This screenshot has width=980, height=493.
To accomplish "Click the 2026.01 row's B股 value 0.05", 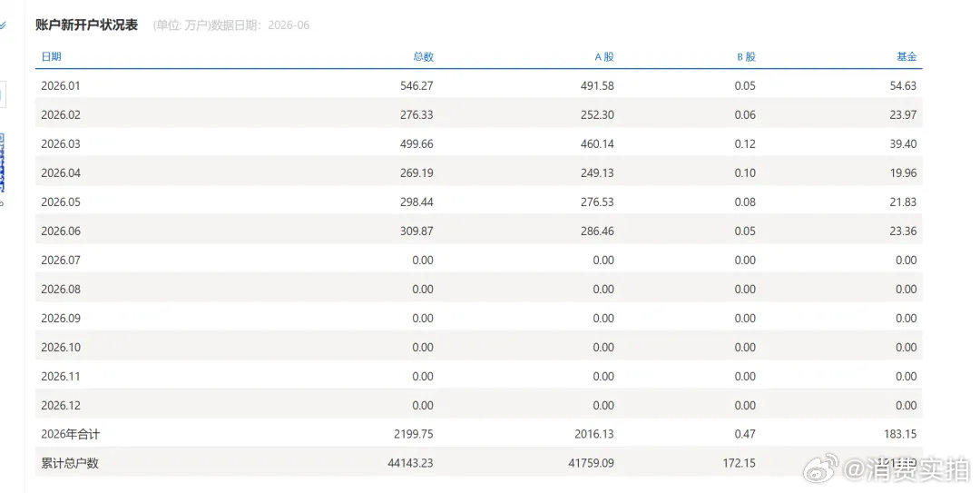I will [745, 85].
